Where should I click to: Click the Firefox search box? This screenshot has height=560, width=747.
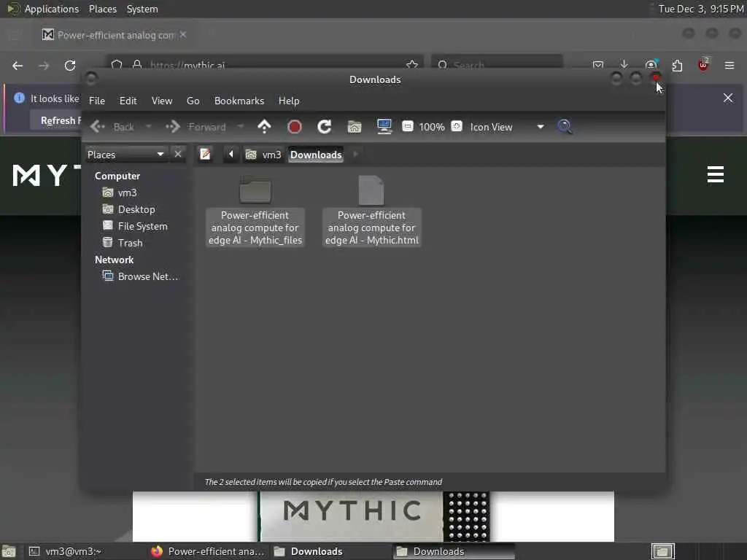(x=498, y=65)
